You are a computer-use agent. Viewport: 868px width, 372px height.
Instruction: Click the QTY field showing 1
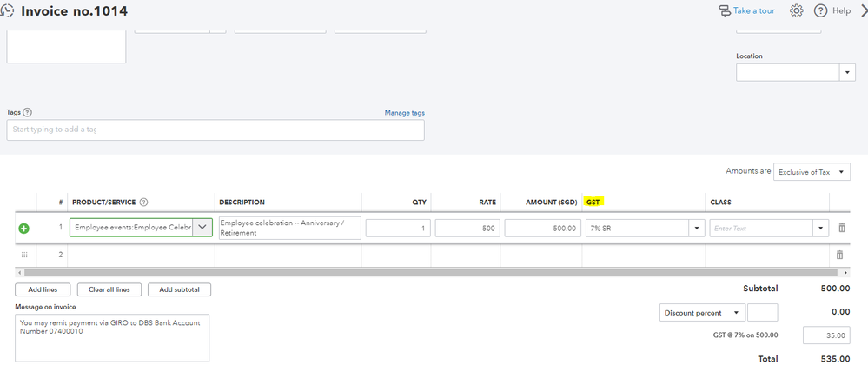398,228
